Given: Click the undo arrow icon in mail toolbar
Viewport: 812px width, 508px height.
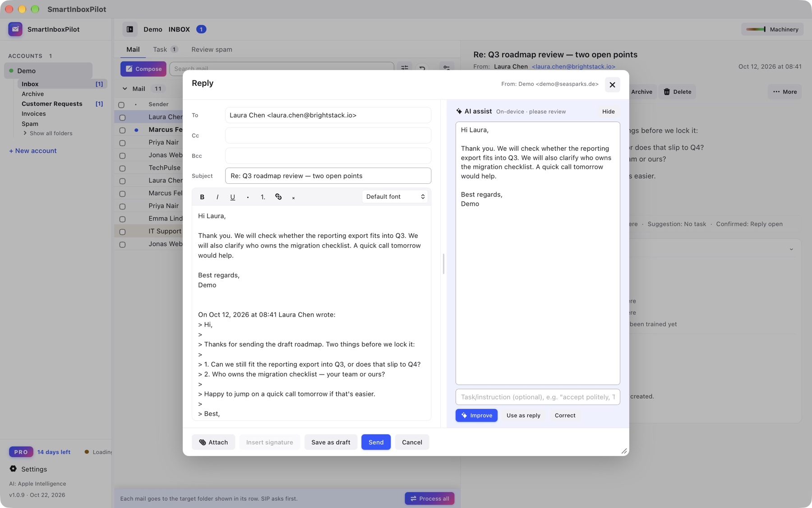Looking at the screenshot, I should pos(422,68).
